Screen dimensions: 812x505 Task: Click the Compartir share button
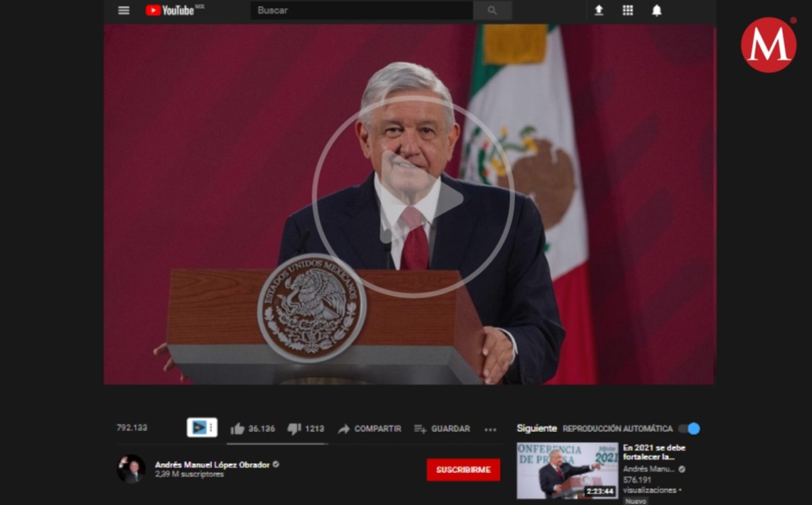[369, 429]
